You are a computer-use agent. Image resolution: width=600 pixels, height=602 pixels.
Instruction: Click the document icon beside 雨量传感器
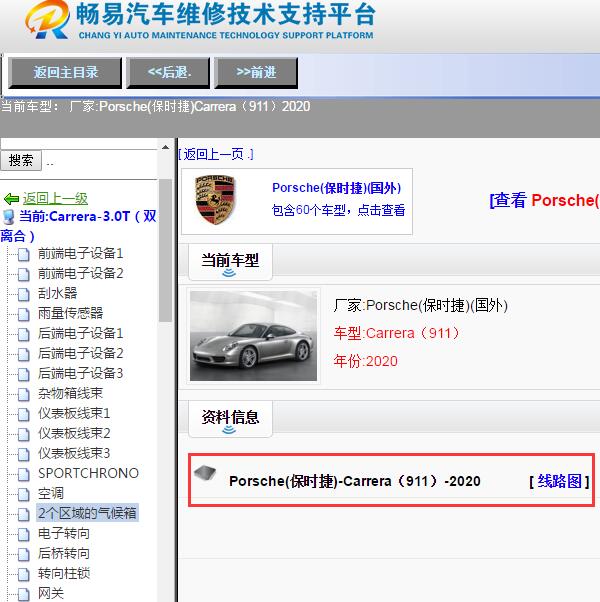coord(23,314)
